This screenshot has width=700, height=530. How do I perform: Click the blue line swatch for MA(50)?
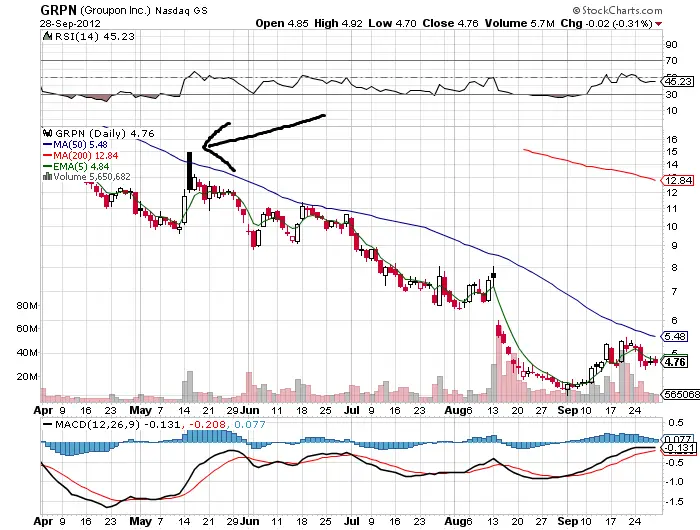point(48,145)
